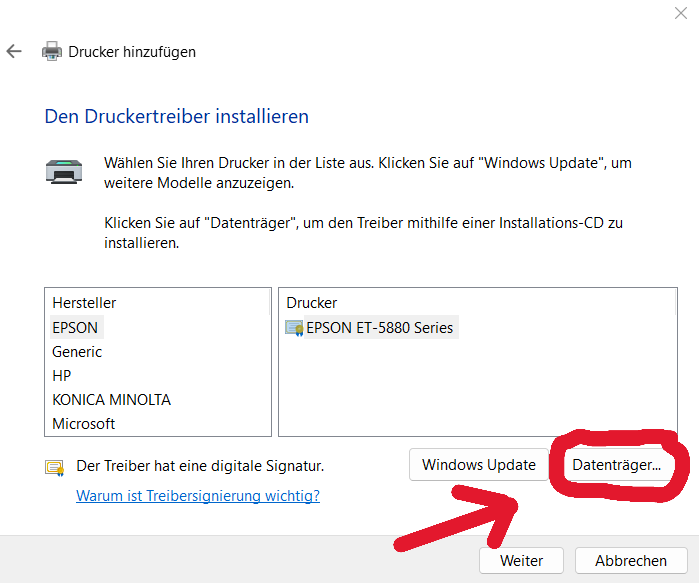Click the digital signature certificate icon
This screenshot has width=699, height=583.
(54, 467)
